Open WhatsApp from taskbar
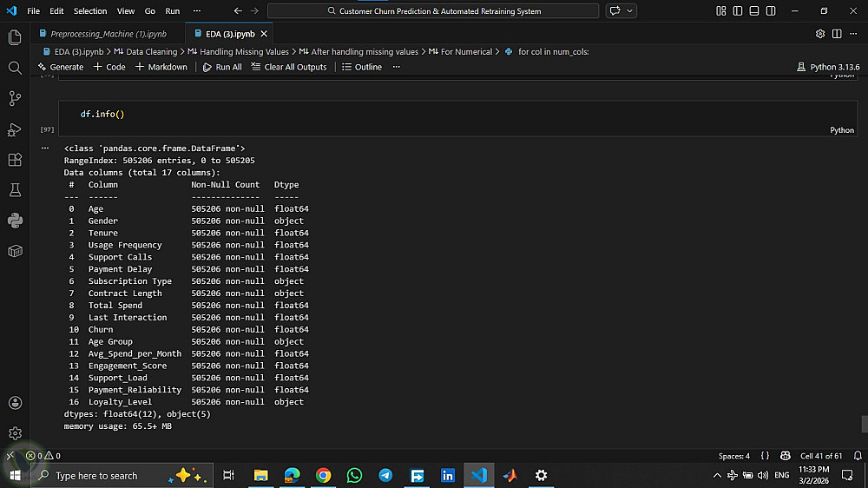This screenshot has height=488, width=868. (x=354, y=475)
